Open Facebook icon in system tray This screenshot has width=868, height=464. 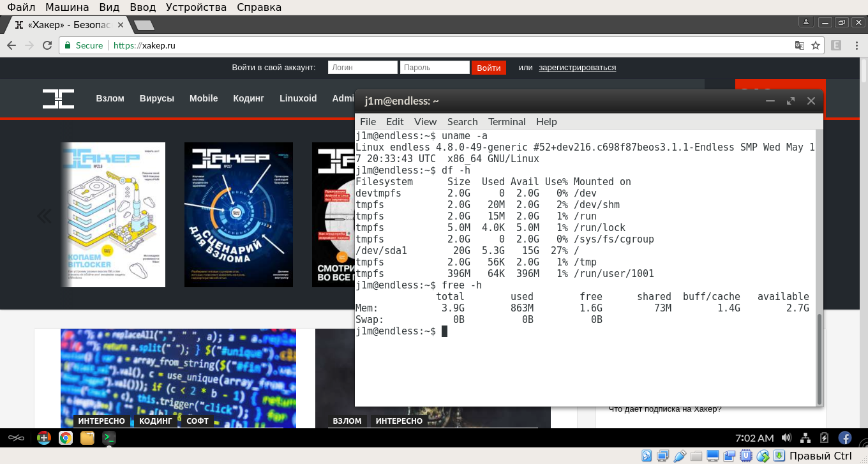coord(845,438)
